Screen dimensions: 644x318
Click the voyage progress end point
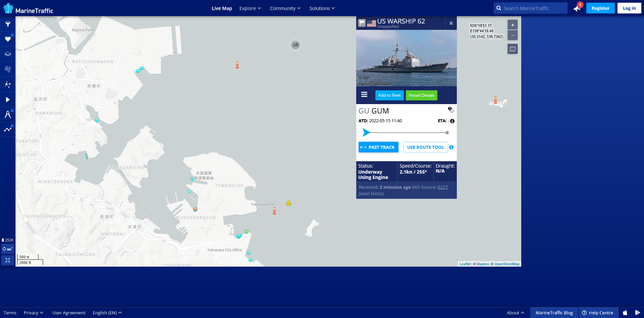click(447, 133)
